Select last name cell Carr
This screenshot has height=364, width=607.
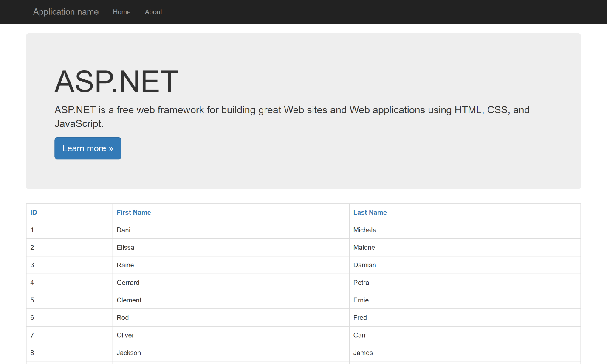click(465, 335)
